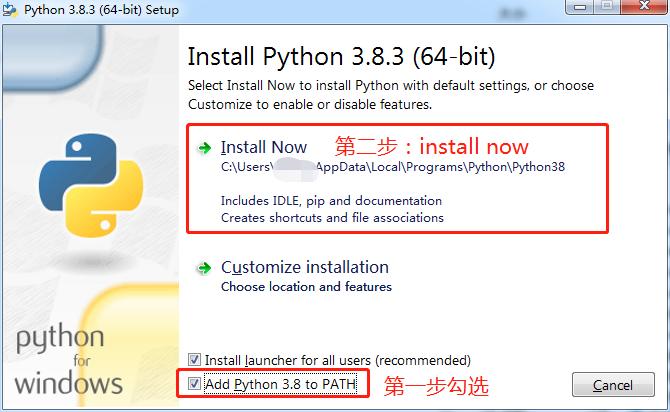670x412 pixels.
Task: Click the red "第二步：install now" annotation
Action: point(431,147)
